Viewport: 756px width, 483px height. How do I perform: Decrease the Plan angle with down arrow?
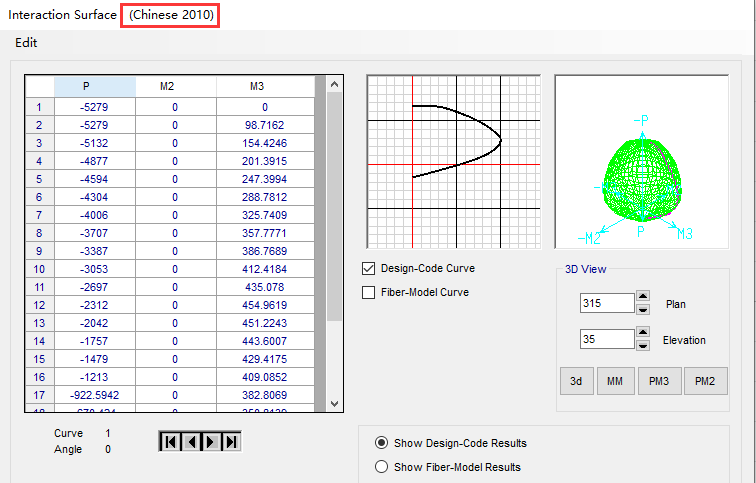642,309
